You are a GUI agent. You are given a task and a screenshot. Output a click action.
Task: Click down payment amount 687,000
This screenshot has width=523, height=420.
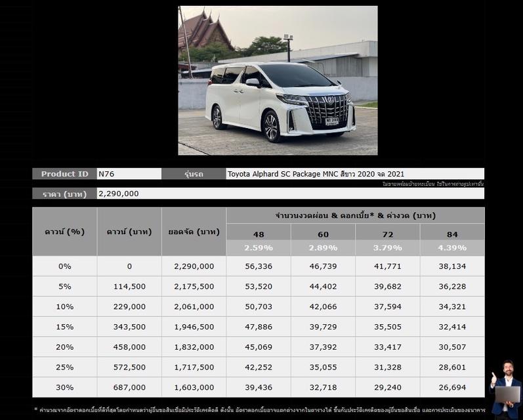(x=129, y=387)
